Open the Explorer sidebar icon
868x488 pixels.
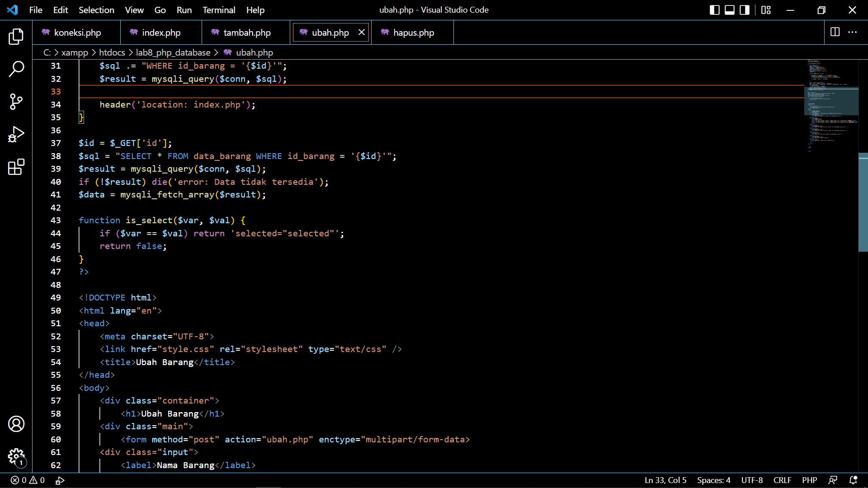pyautogui.click(x=16, y=37)
